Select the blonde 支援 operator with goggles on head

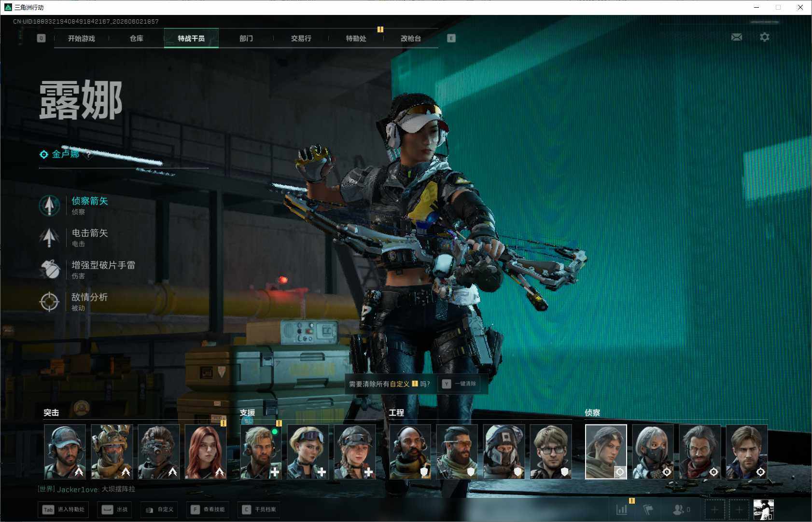tap(308, 452)
